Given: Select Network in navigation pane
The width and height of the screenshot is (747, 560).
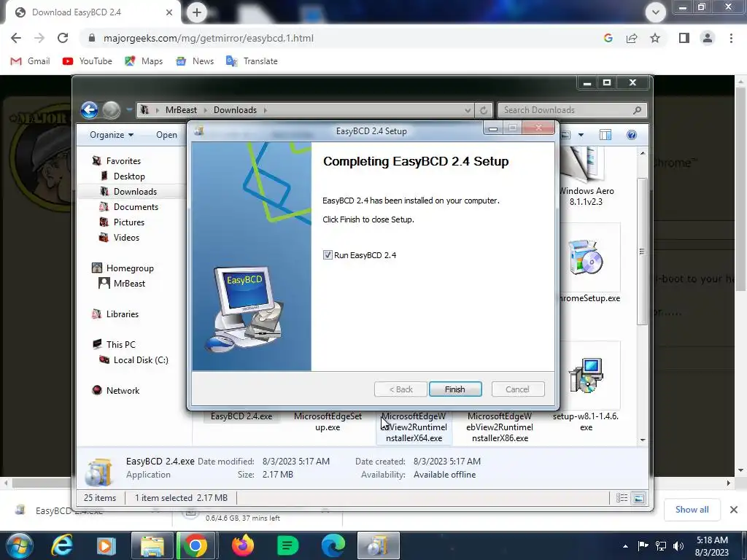Looking at the screenshot, I should click(x=123, y=391).
